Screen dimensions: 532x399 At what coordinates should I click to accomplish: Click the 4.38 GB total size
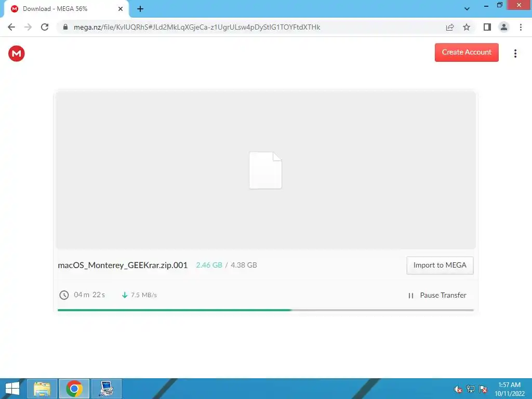coord(244,265)
